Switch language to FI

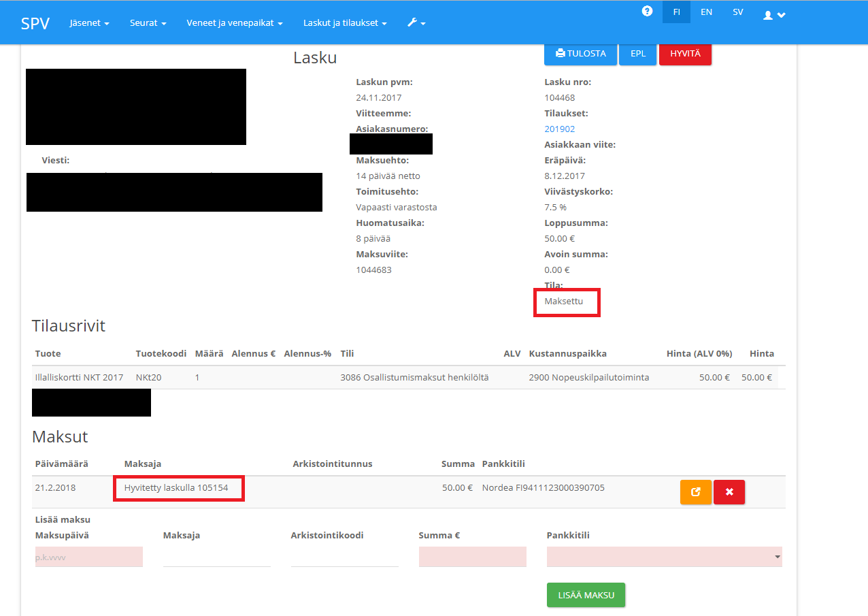coord(676,12)
